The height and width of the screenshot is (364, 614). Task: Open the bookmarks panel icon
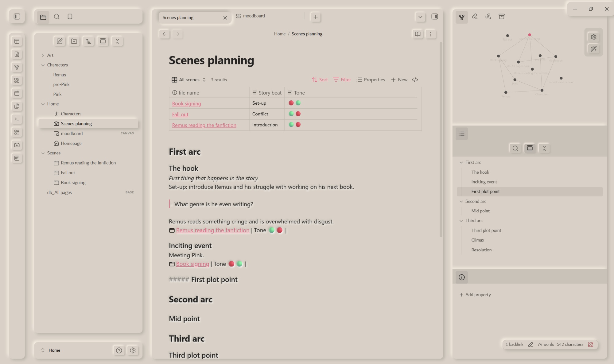70,17
